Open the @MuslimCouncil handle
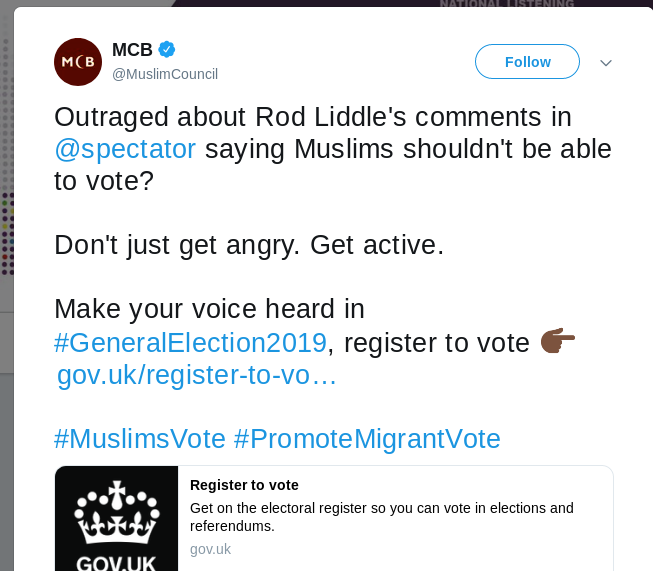Screen dimensions: 653x571 pyautogui.click(x=164, y=74)
